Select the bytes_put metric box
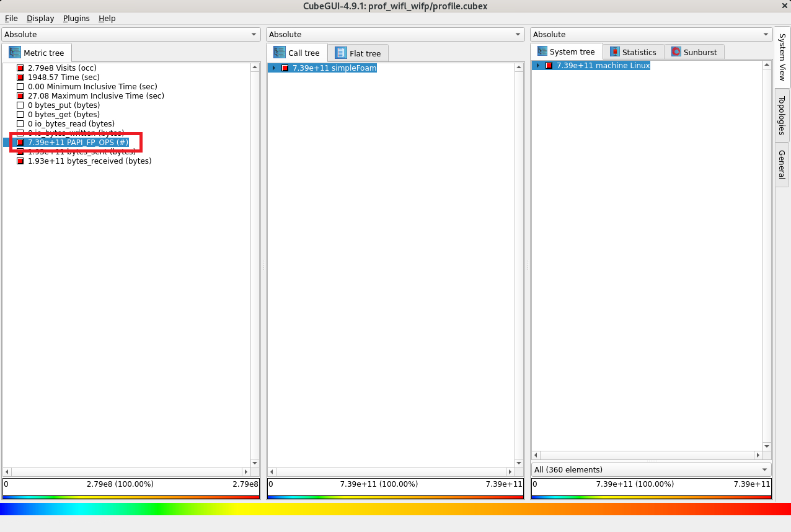This screenshot has height=532, width=791. (20, 105)
